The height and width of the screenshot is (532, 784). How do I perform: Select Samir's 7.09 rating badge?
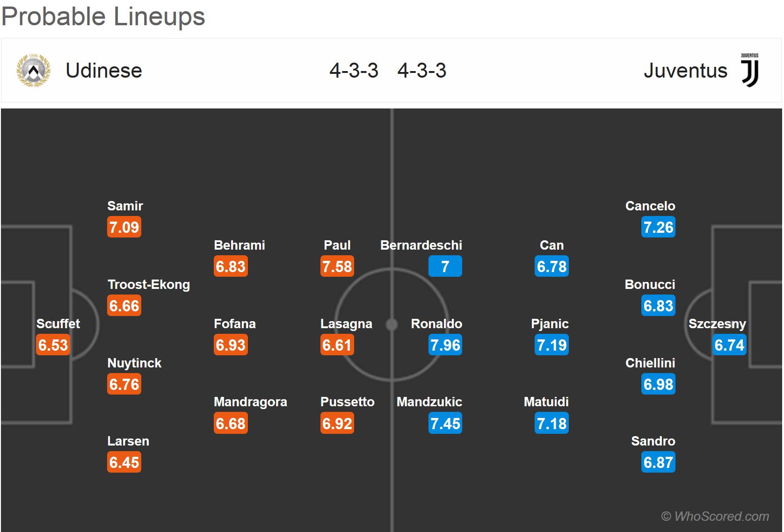tap(124, 227)
